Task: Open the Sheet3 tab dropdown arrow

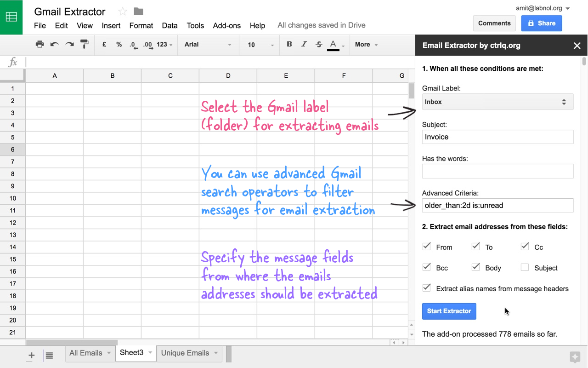Action: click(150, 353)
